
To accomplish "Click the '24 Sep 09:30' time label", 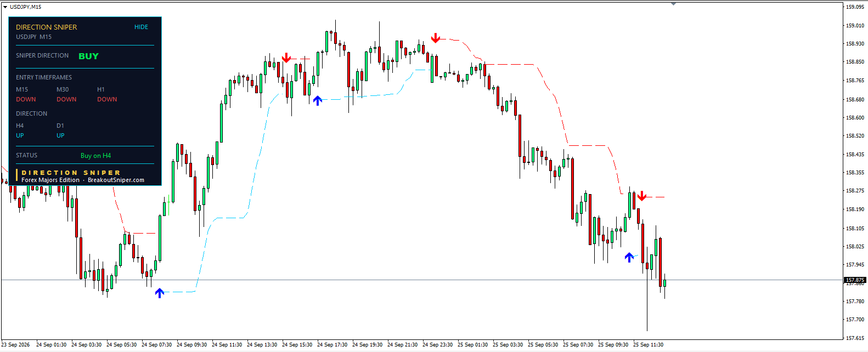I will (x=191, y=345).
